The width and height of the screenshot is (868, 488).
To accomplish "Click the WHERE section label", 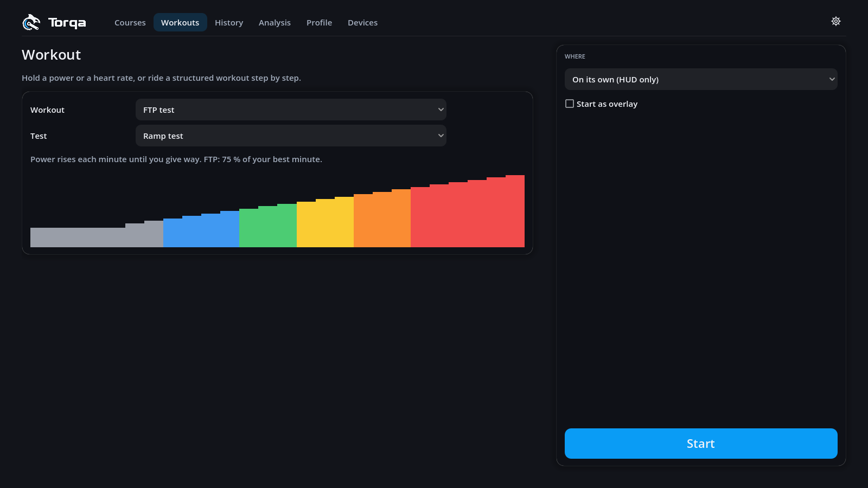I will click(575, 56).
